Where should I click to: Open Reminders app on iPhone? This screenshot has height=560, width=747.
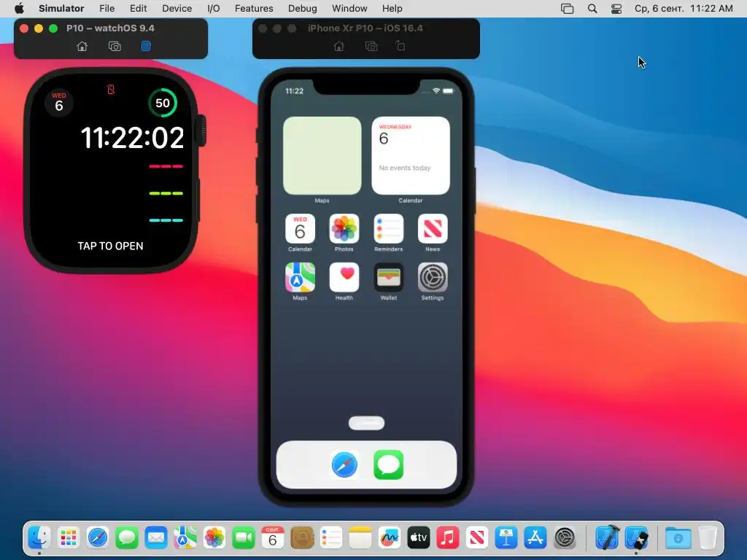coord(388,228)
